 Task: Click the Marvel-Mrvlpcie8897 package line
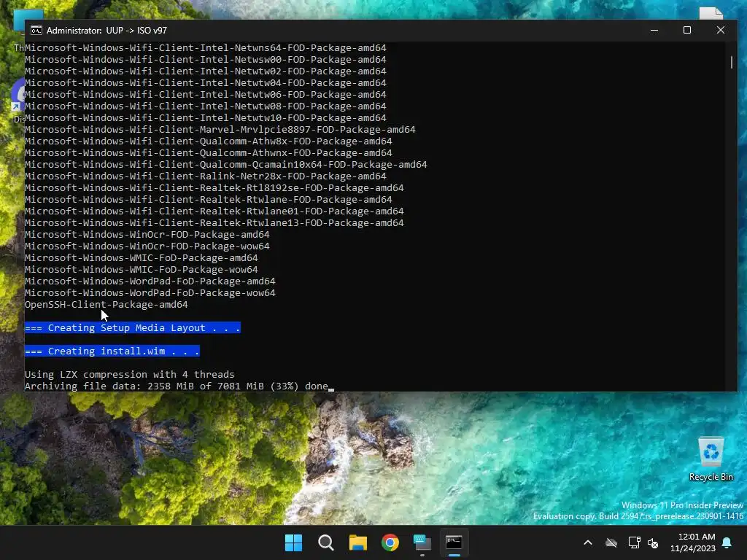tap(220, 130)
